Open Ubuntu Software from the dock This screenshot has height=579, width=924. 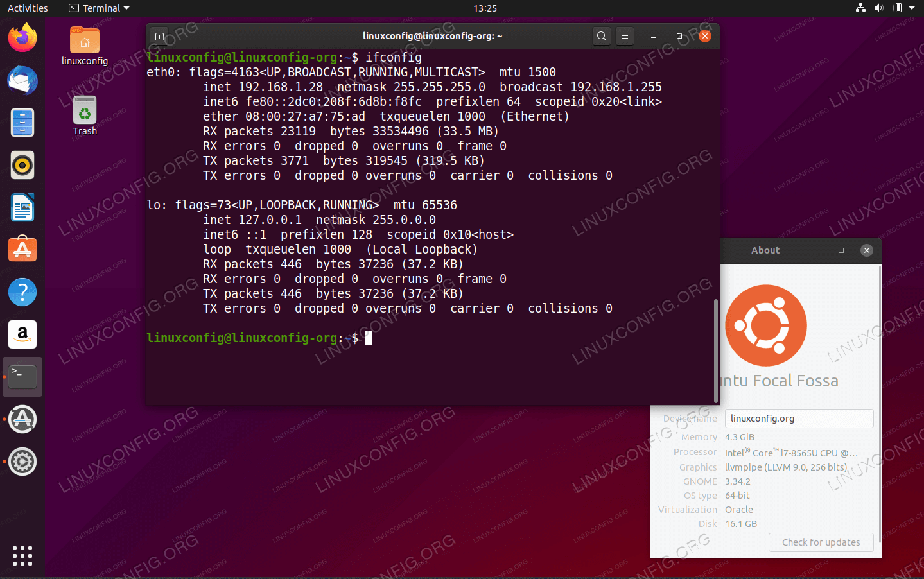click(22, 249)
